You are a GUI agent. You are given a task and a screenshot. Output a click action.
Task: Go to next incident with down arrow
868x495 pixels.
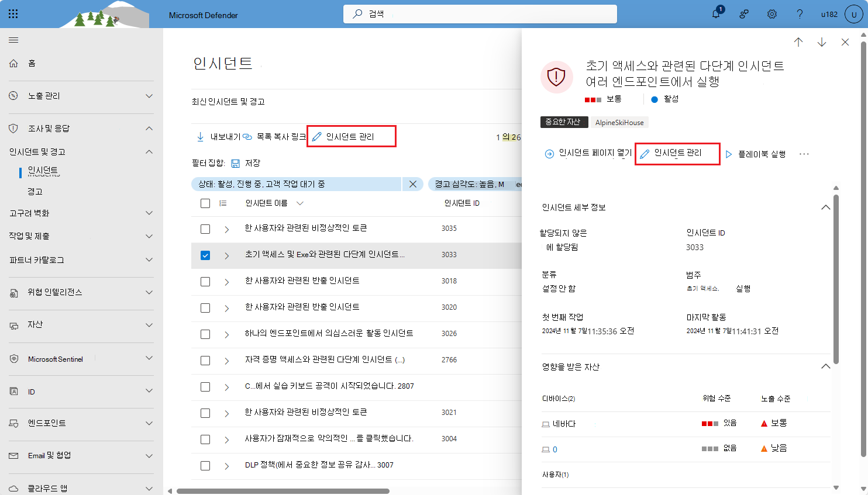[x=822, y=42]
